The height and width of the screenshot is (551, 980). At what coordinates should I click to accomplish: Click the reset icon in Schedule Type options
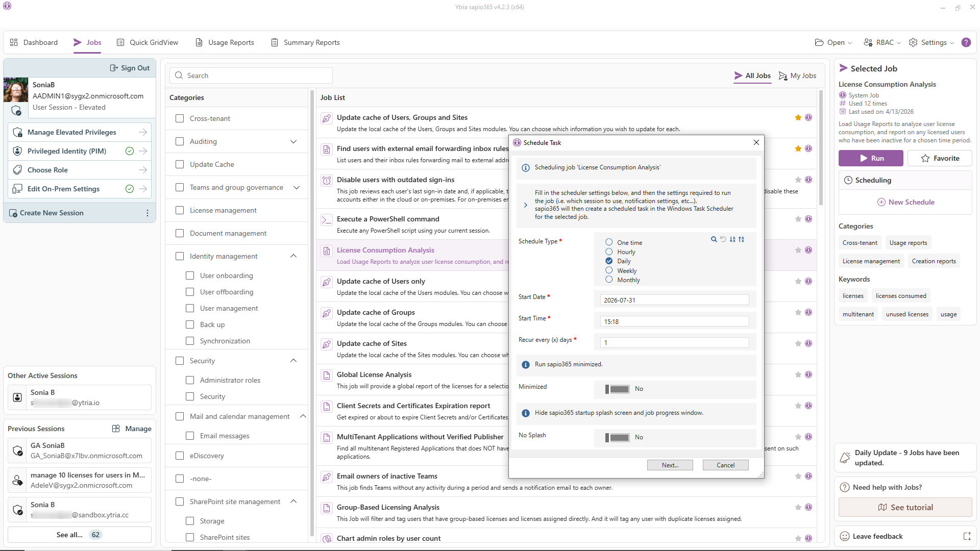click(x=723, y=239)
